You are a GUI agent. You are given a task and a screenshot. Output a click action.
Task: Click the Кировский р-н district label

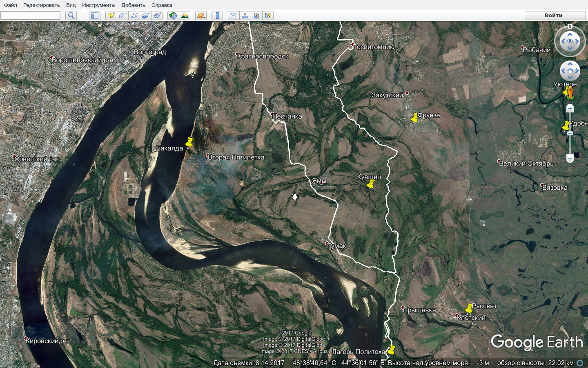[47, 341]
